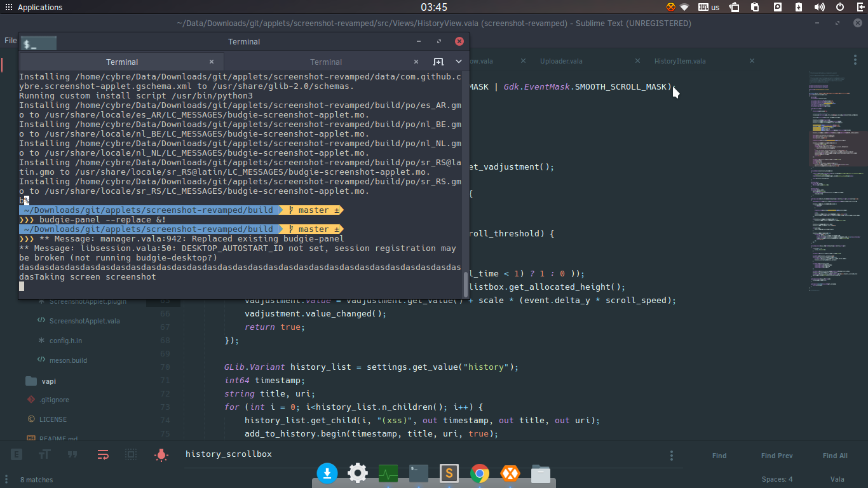Click the 'return true;' code line
Viewport: 868px width, 488px height.
(275, 327)
